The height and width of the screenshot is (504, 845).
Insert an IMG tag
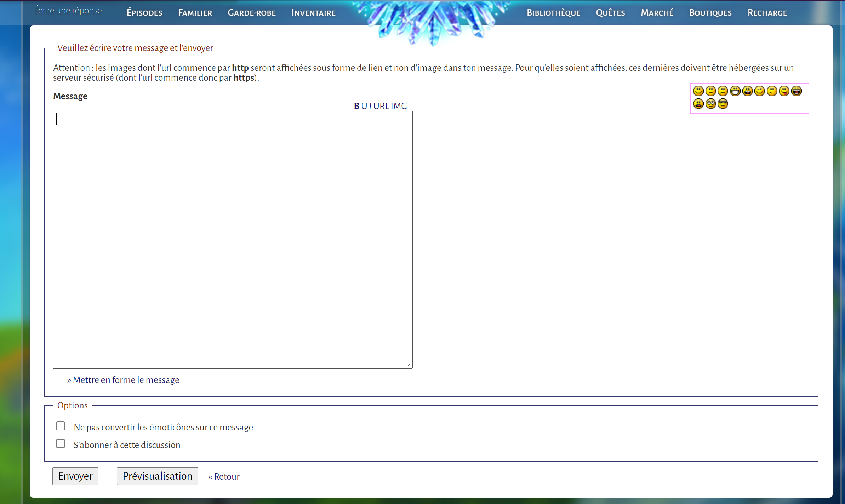click(x=399, y=106)
